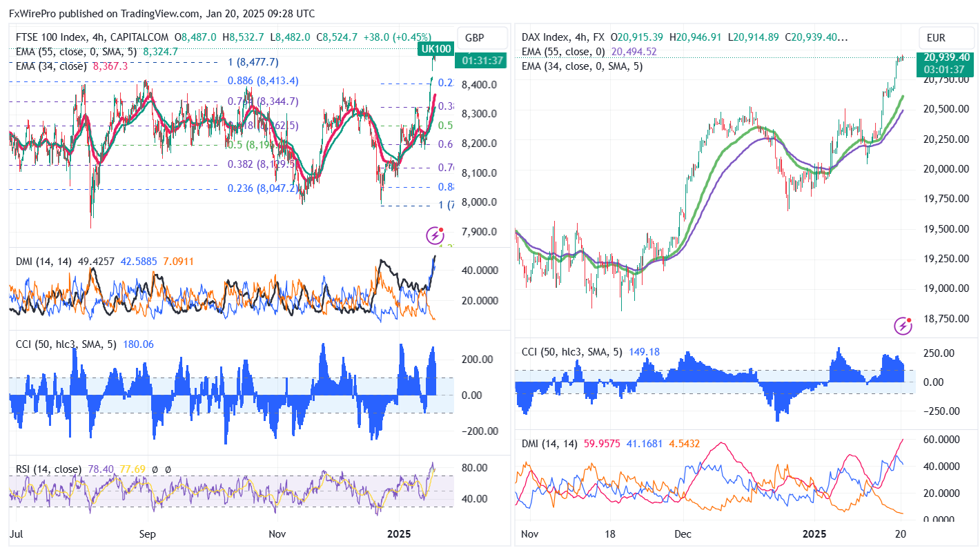Click the EMA 34 value 8,367.3
This screenshot has height=548, width=980.
109,66
